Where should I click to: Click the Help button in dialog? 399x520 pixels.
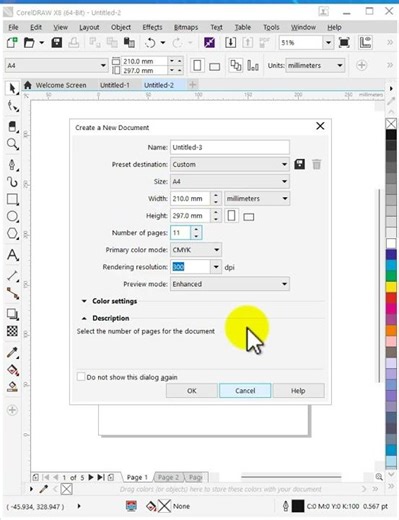[x=298, y=391]
